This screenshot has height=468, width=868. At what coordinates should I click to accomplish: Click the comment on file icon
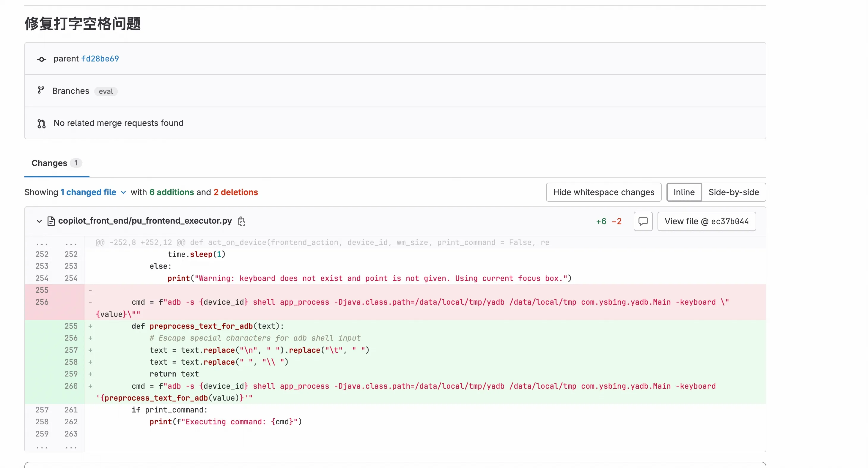[643, 221]
